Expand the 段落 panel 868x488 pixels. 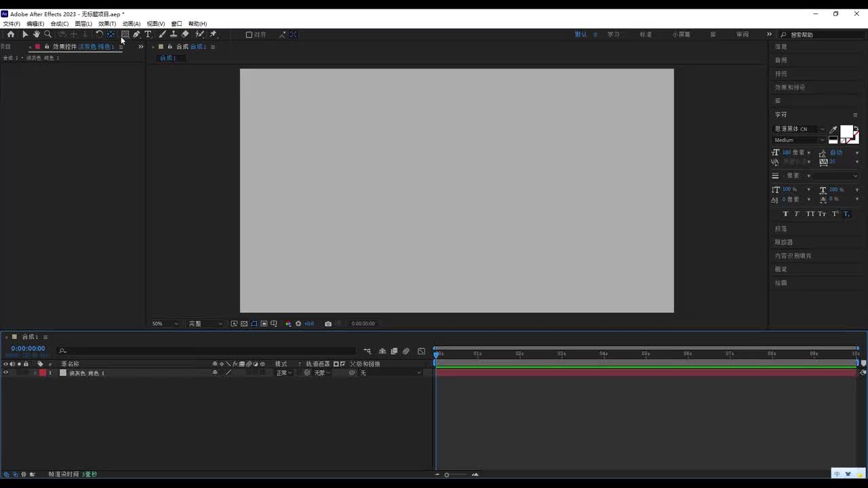tap(781, 229)
